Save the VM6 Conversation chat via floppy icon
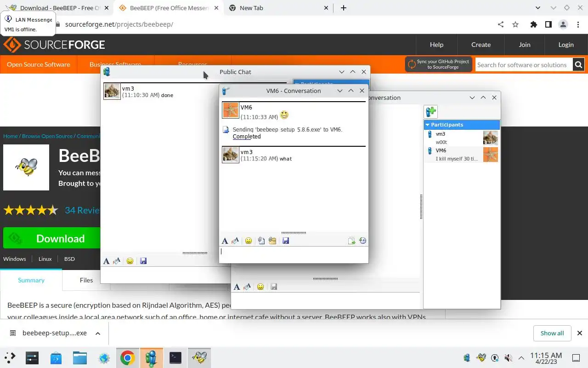 [x=286, y=241]
